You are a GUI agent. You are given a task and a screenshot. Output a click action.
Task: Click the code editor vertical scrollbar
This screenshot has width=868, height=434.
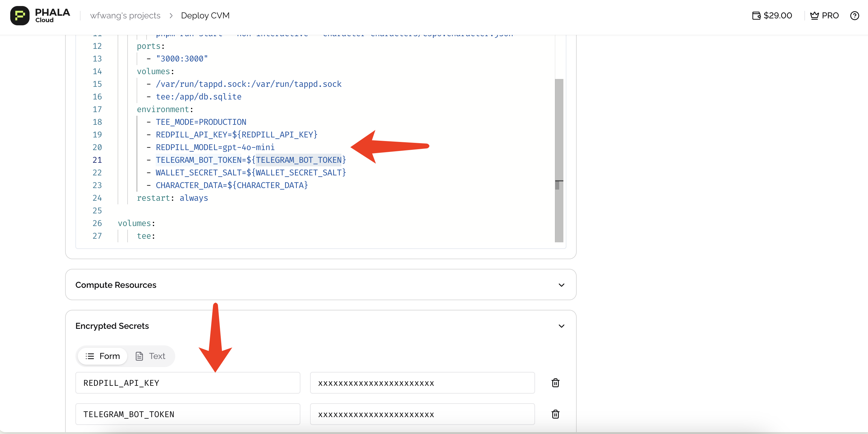[559, 135]
